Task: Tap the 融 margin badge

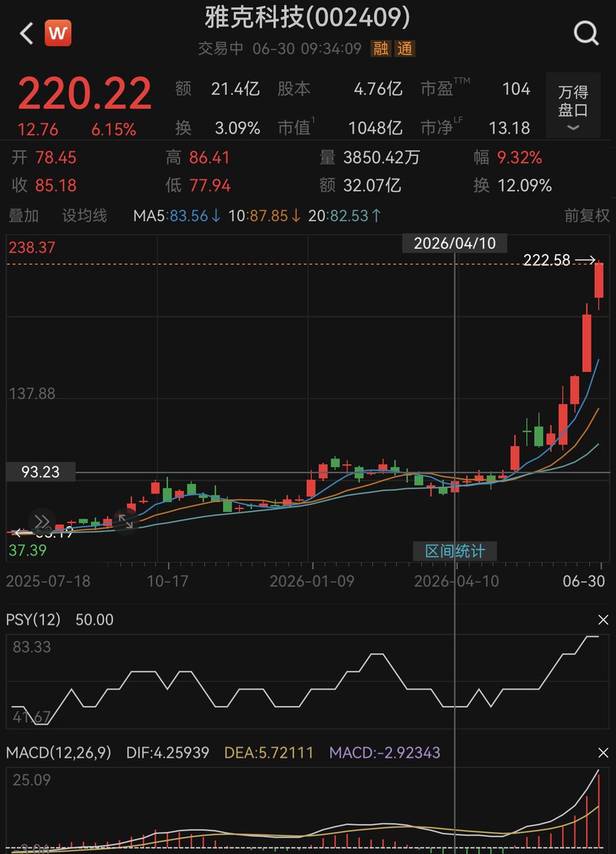Action: 383,48
